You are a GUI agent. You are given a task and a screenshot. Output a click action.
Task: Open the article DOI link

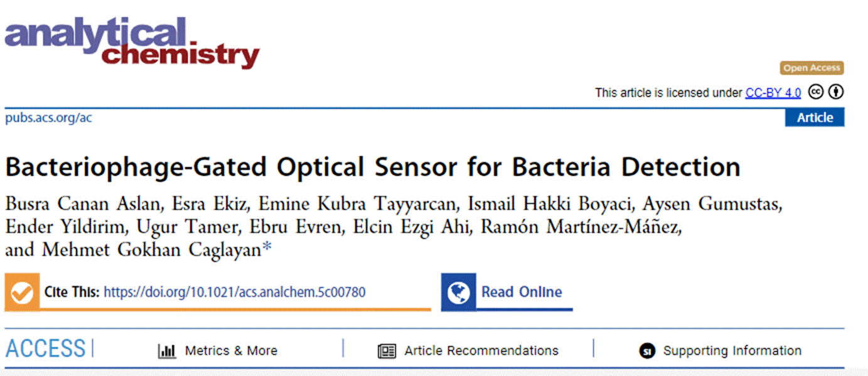[x=234, y=292]
